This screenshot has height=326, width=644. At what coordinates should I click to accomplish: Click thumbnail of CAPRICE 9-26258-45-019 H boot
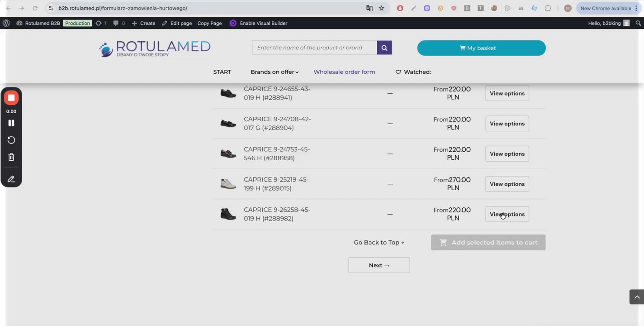coord(228,214)
